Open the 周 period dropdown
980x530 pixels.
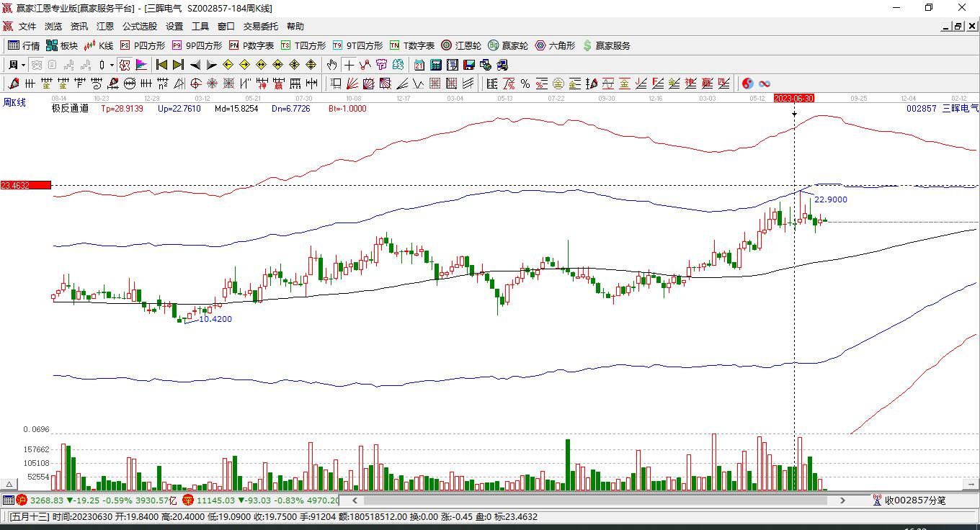point(17,65)
